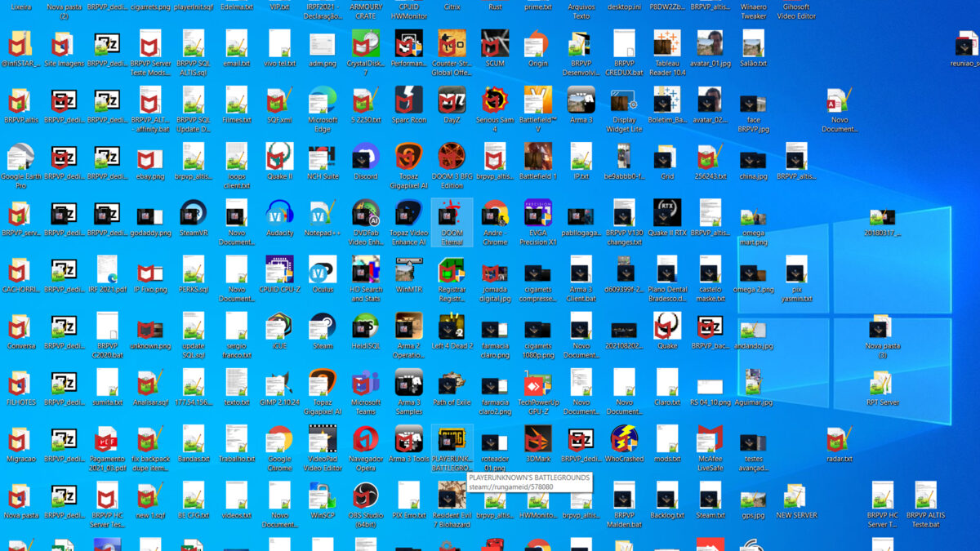Launch OBS Studio (64bit) shortcut
Viewport: 980px width, 551px height.
[365, 495]
